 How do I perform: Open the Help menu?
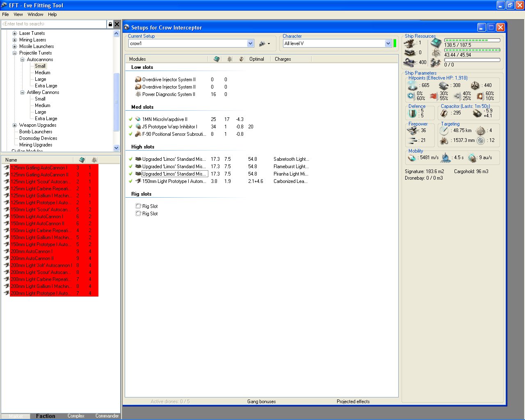pyautogui.click(x=52, y=14)
